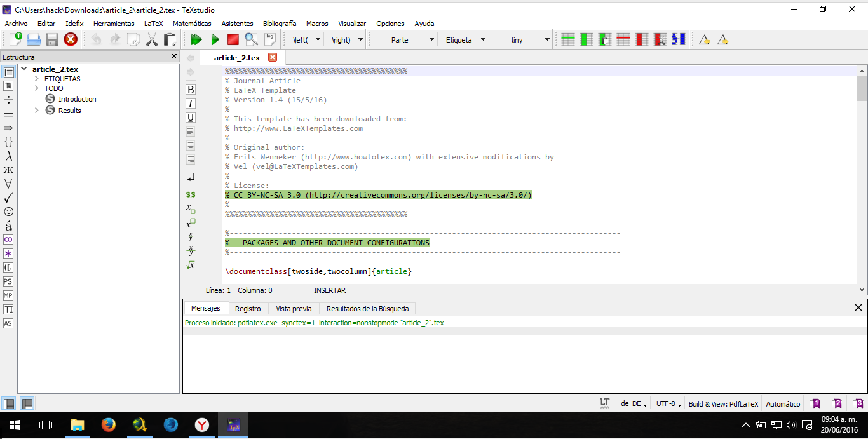Switch to the Vista previa tab
Image resolution: width=868 pixels, height=439 pixels.
pyautogui.click(x=294, y=308)
